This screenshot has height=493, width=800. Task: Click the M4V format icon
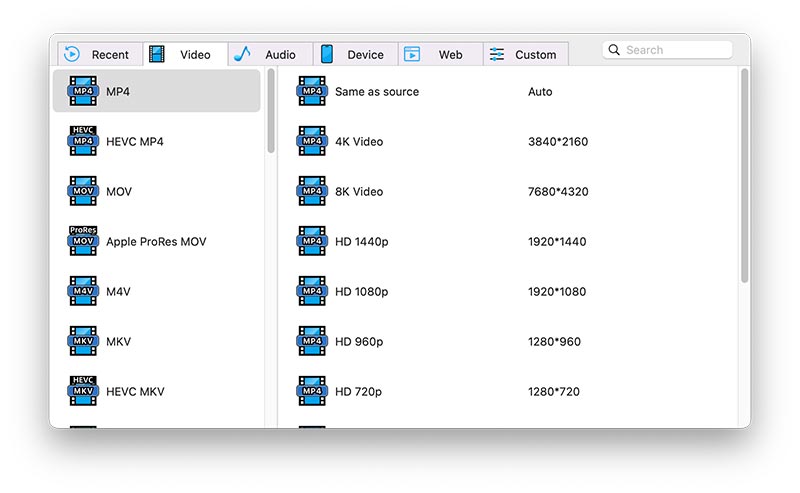(83, 291)
